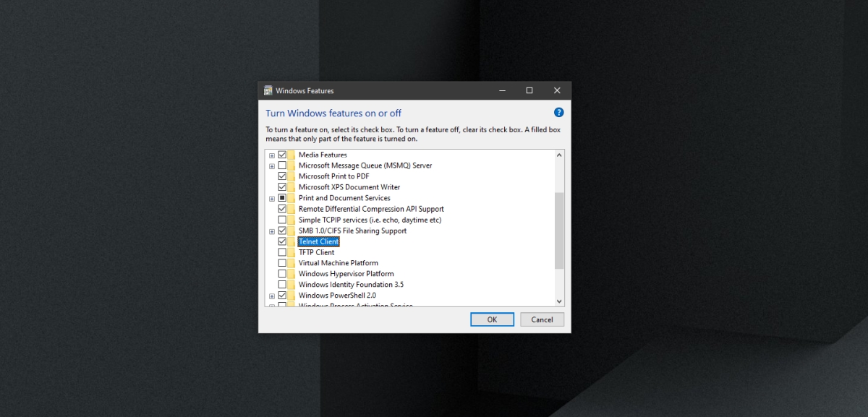Uncheck Microsoft XPS Document Writer
This screenshot has height=417, width=868.
282,187
